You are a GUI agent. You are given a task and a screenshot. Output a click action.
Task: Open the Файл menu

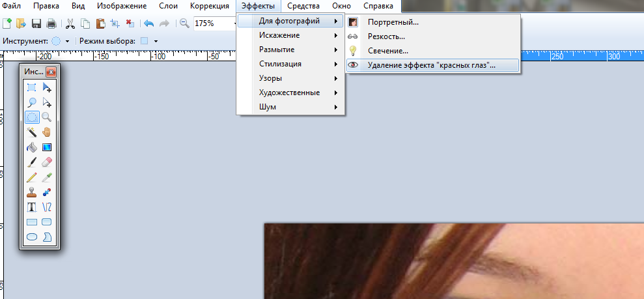12,6
